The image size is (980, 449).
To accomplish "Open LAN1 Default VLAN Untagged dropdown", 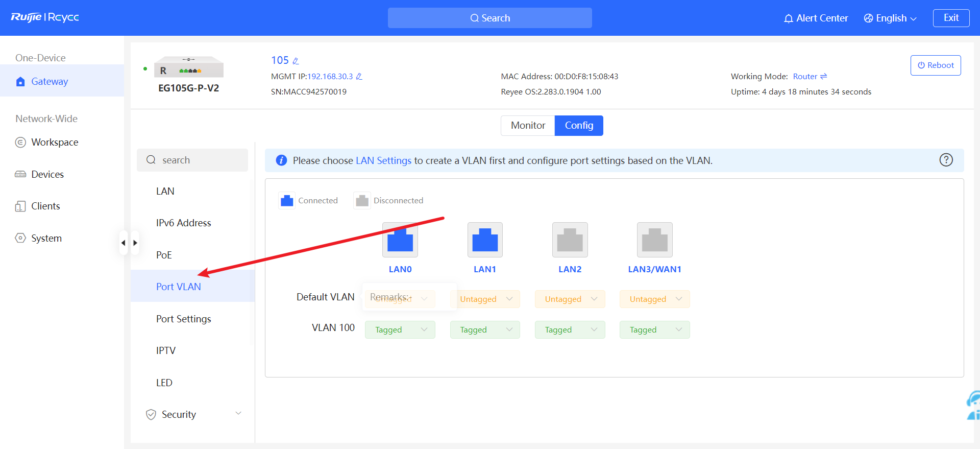I will 485,299.
